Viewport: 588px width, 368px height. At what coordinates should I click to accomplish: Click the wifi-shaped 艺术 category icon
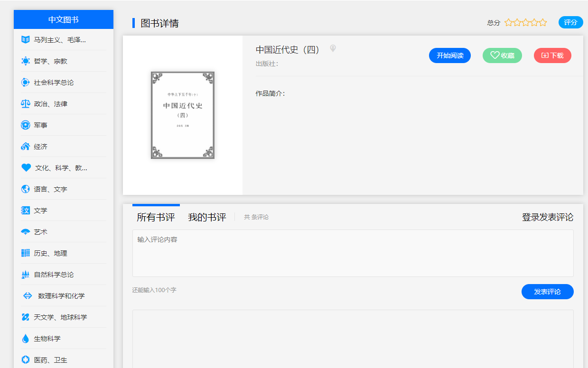pos(26,232)
